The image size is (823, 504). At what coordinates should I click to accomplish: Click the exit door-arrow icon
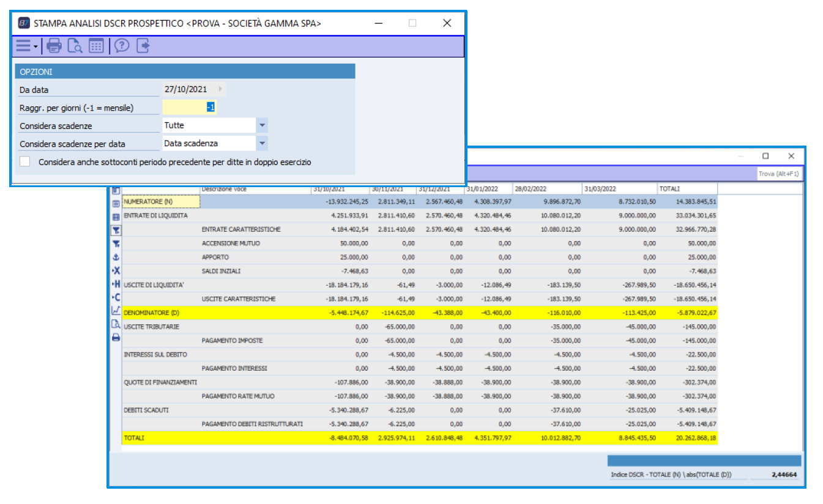point(143,46)
